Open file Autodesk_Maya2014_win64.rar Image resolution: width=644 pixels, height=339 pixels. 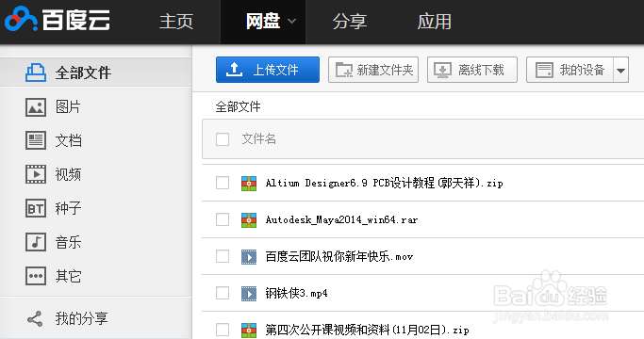tap(341, 220)
